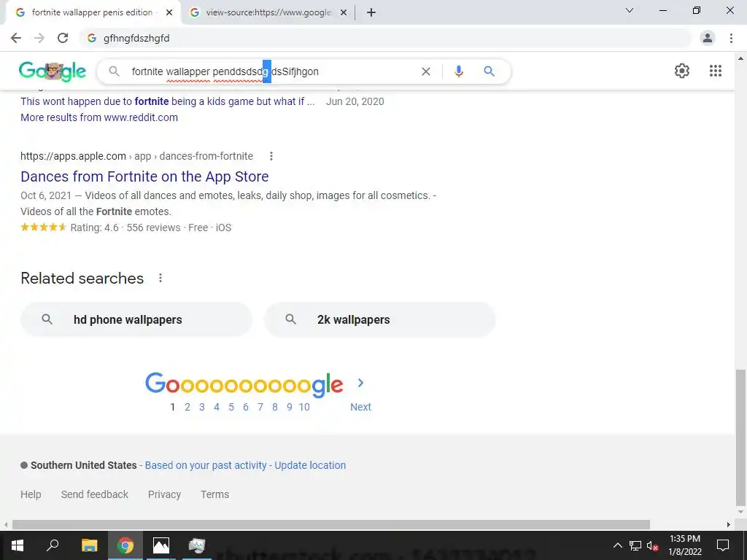Click the forward navigation arrow
The width and height of the screenshot is (747, 560).
pos(39,38)
